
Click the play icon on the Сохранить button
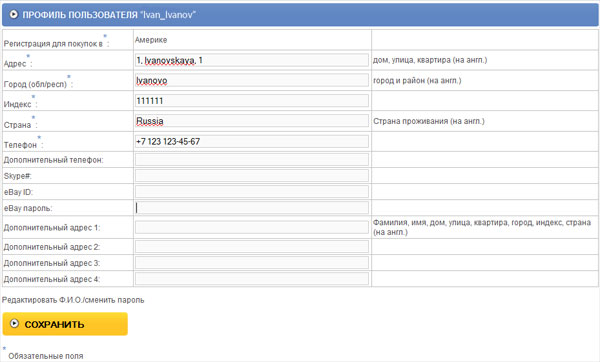pos(14,324)
